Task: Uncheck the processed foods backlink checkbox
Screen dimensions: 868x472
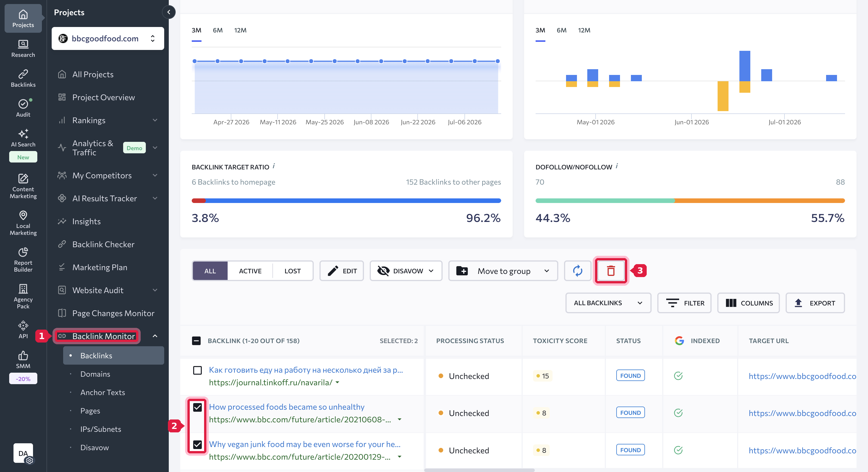Action: 197,407
